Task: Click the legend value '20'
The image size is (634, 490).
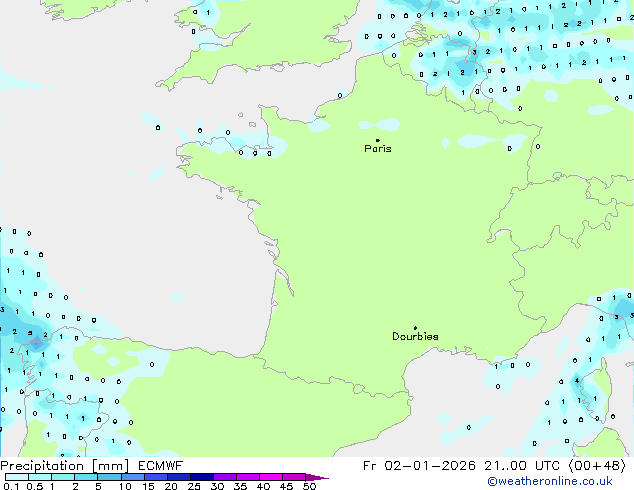Action: (x=171, y=486)
